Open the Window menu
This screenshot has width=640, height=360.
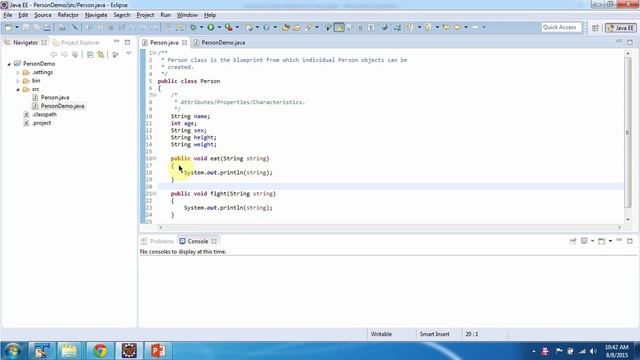click(187, 15)
